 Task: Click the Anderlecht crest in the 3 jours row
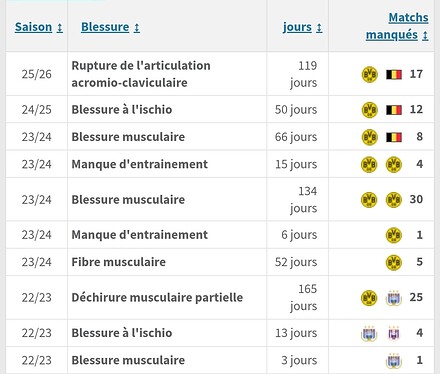(394, 360)
